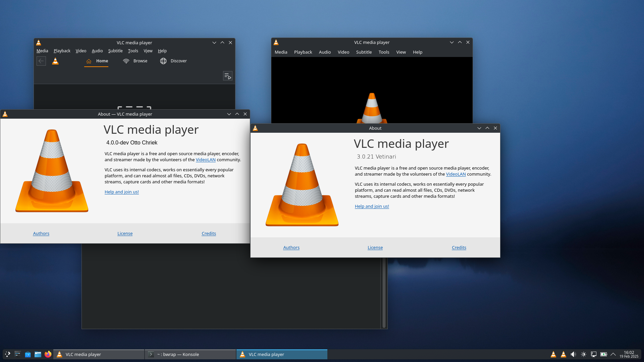The height and width of the screenshot is (362, 644).
Task: Switch to the Konsole bwrap taskbar entry
Action: click(x=190, y=354)
